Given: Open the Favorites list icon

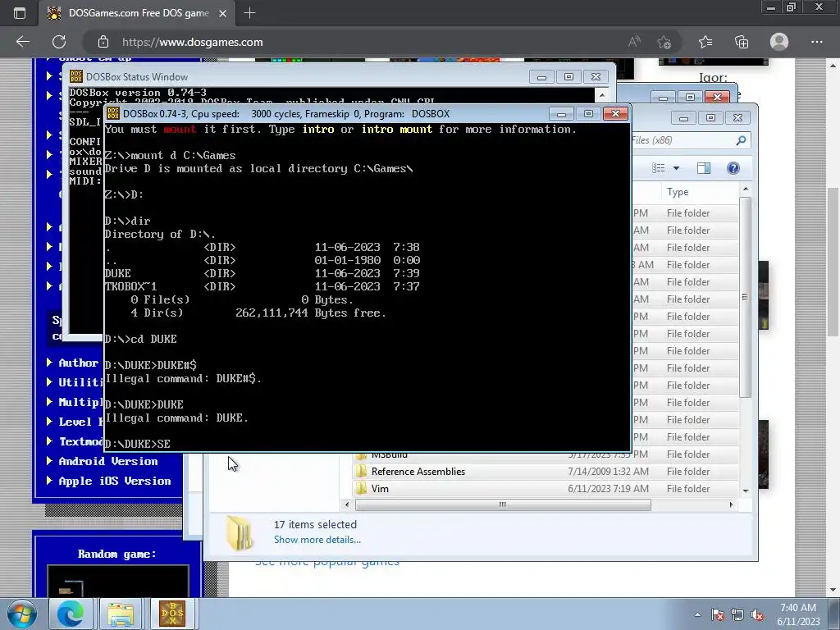Looking at the screenshot, I should pyautogui.click(x=705, y=42).
